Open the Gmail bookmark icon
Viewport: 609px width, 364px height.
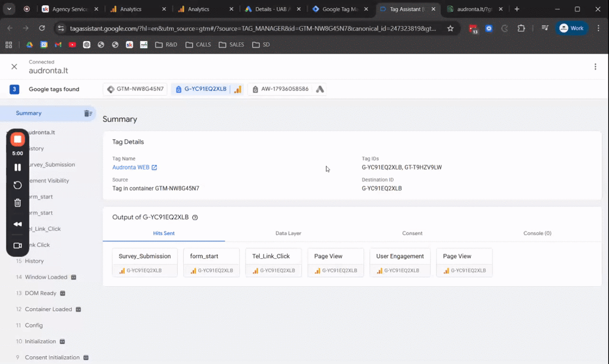[58, 45]
